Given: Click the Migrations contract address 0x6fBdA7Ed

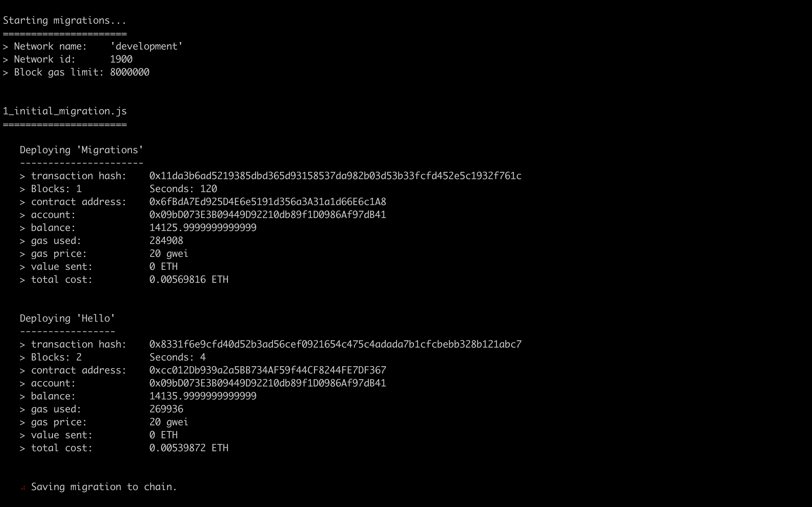Looking at the screenshot, I should point(268,202).
